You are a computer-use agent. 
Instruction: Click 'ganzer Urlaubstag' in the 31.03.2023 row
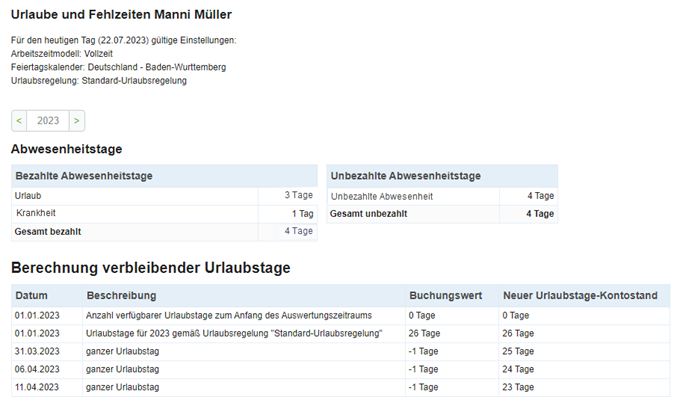pos(123,351)
